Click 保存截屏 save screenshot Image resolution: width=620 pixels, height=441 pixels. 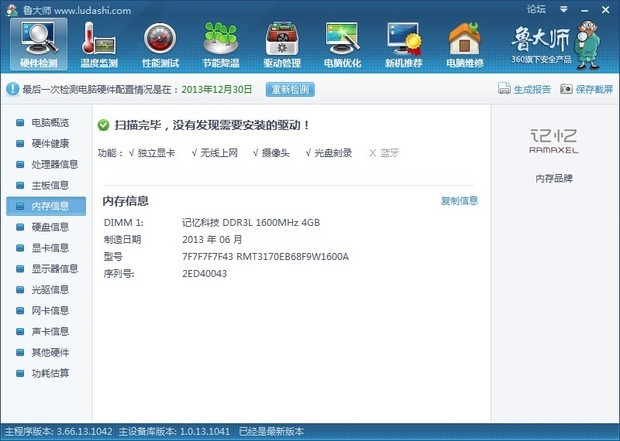[587, 89]
